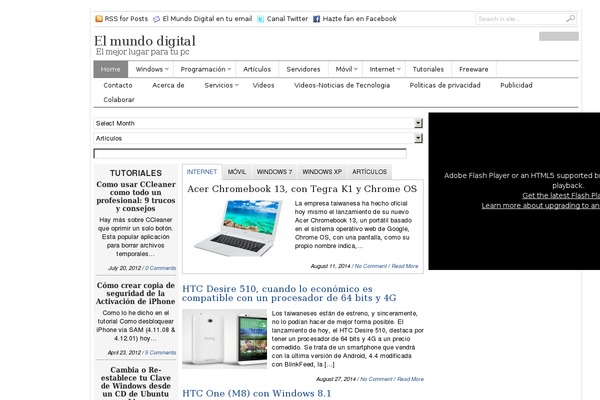Click the Facebook logo icon
Screen dimensions: 600x400
316,19
